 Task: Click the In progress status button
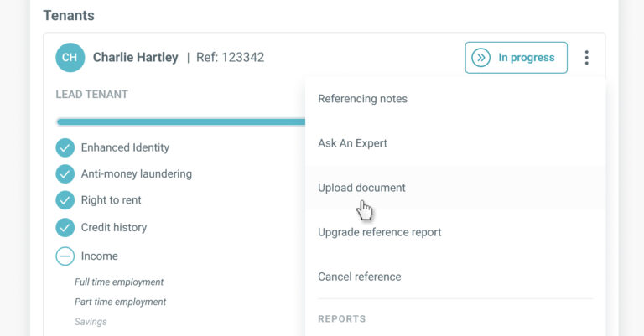click(517, 58)
